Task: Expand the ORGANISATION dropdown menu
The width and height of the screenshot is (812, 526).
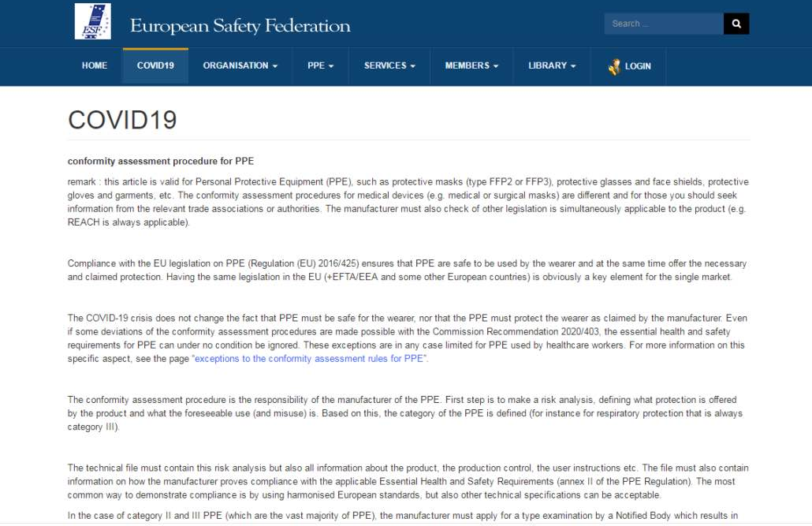Action: coord(240,66)
